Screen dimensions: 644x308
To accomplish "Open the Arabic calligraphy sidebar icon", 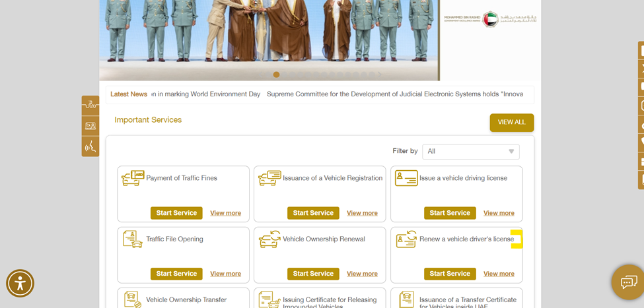I will click(x=90, y=106).
